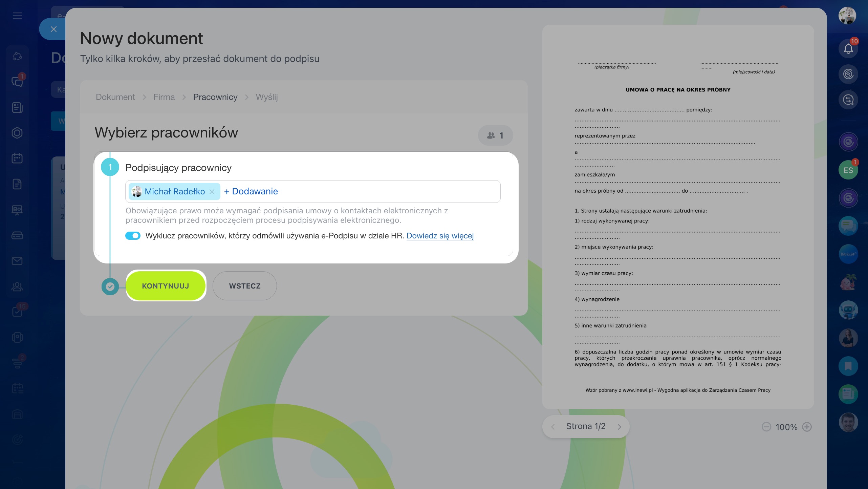Open the chat messages sidebar icon
Image resolution: width=868 pixels, height=489 pixels.
[x=17, y=82]
